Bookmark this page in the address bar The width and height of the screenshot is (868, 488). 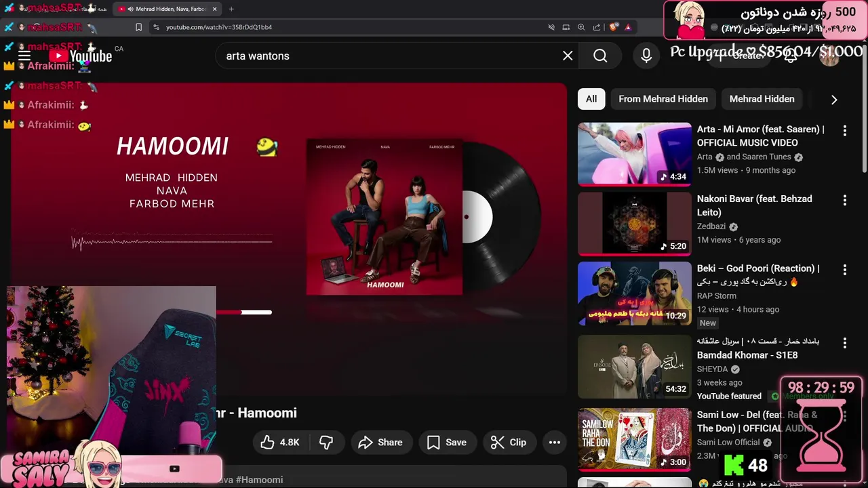138,27
